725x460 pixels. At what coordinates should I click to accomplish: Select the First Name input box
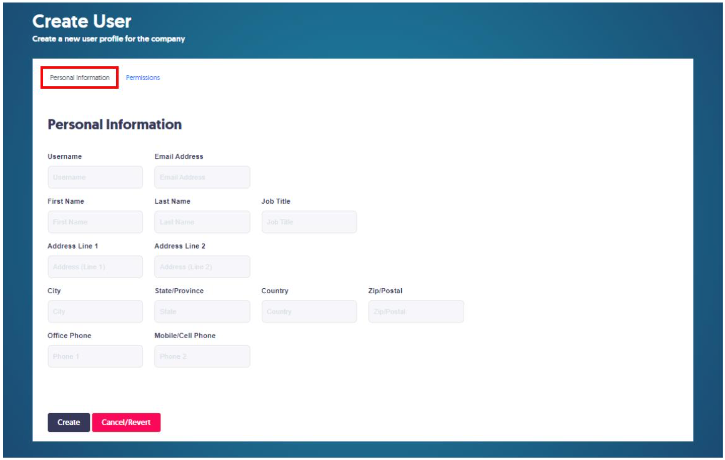point(95,222)
